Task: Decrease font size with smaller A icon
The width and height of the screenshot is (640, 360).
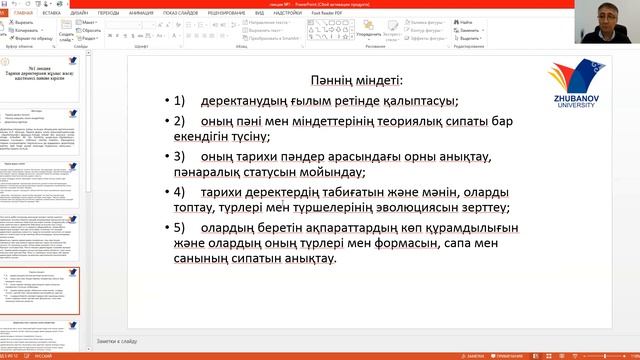Action: 168,25
